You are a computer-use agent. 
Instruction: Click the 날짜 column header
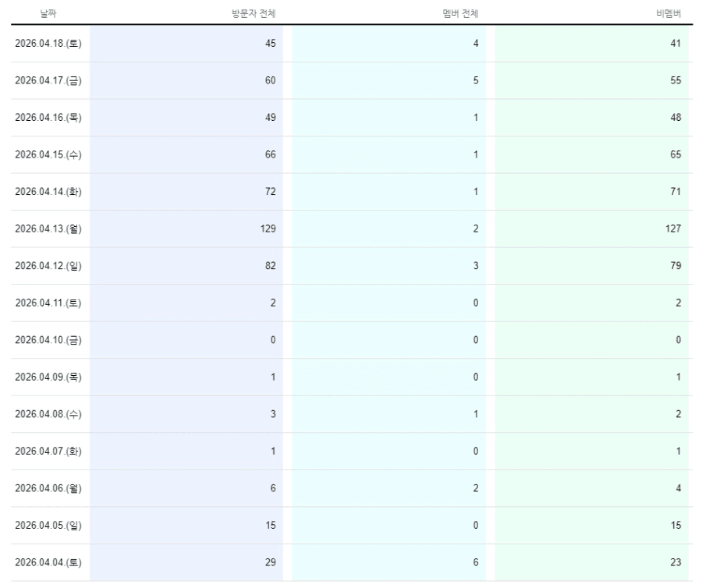click(48, 13)
